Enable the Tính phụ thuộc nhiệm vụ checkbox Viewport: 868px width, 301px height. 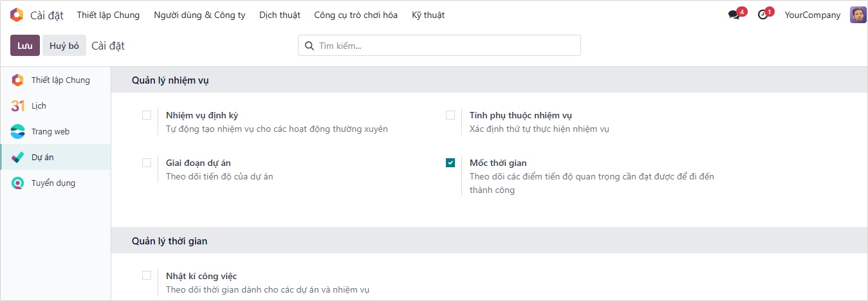tap(450, 115)
